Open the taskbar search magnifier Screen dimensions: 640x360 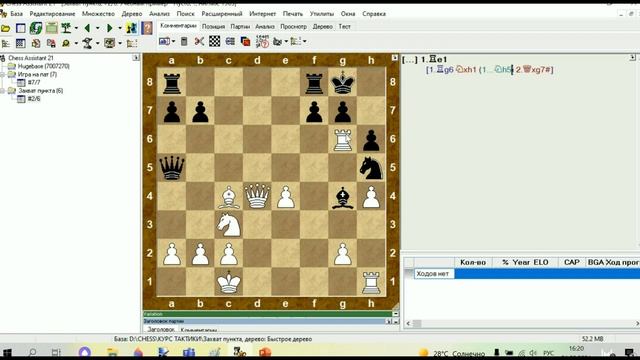pyautogui.click(x=32, y=352)
